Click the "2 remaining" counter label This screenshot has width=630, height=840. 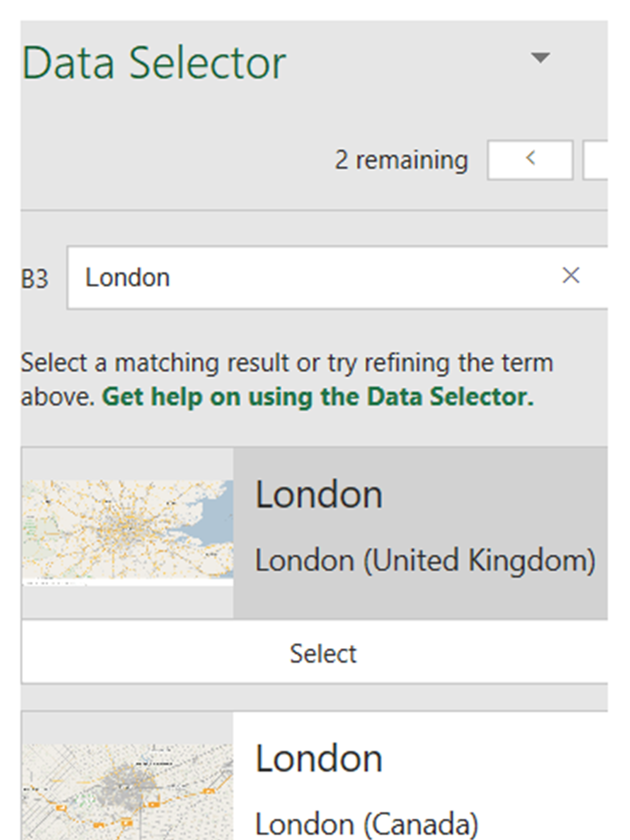(x=401, y=160)
